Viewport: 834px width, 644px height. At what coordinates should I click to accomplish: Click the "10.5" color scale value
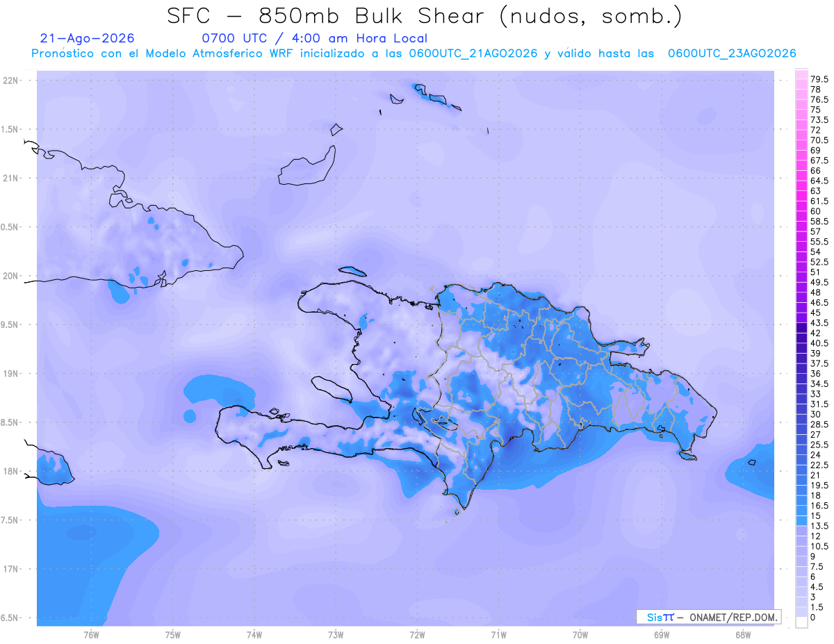pyautogui.click(x=819, y=546)
